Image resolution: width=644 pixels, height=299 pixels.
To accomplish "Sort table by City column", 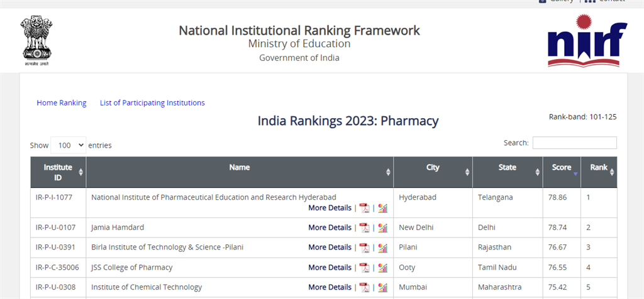I will click(x=433, y=168).
